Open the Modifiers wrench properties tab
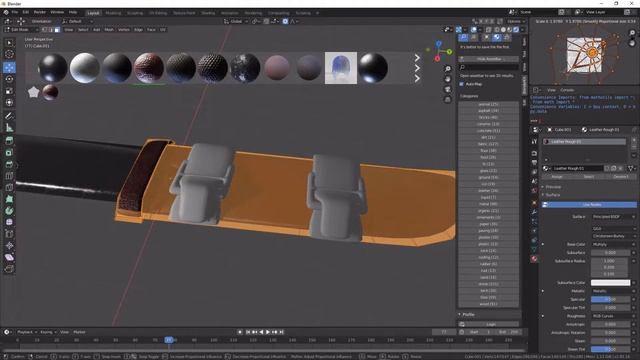Viewport: 640px width, 360px height. coord(534,212)
